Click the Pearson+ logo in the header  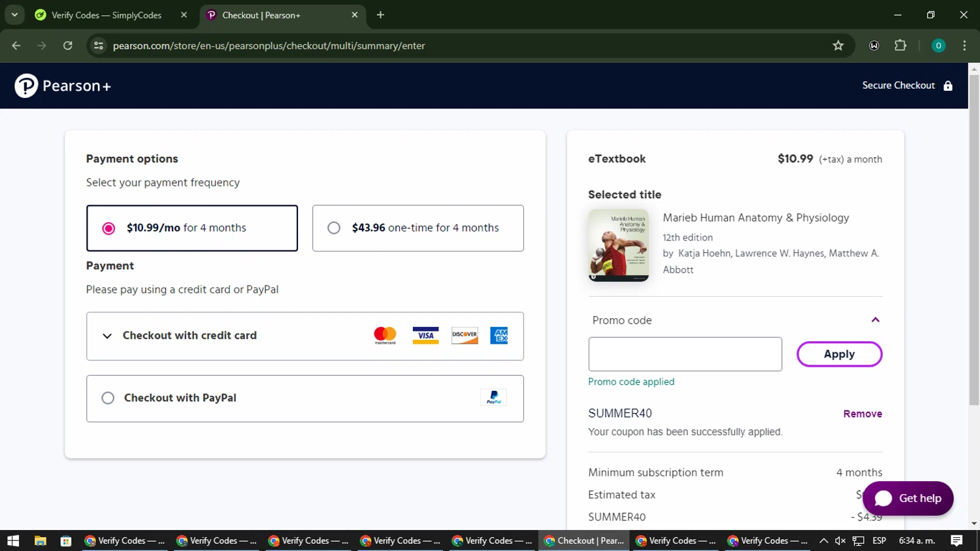tap(63, 86)
